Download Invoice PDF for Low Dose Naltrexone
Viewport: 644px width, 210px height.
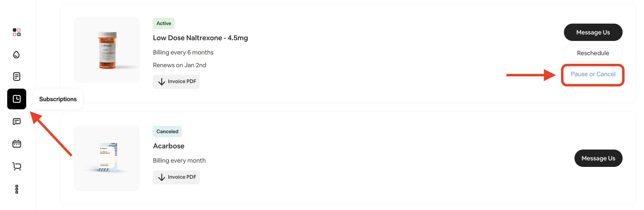click(176, 82)
